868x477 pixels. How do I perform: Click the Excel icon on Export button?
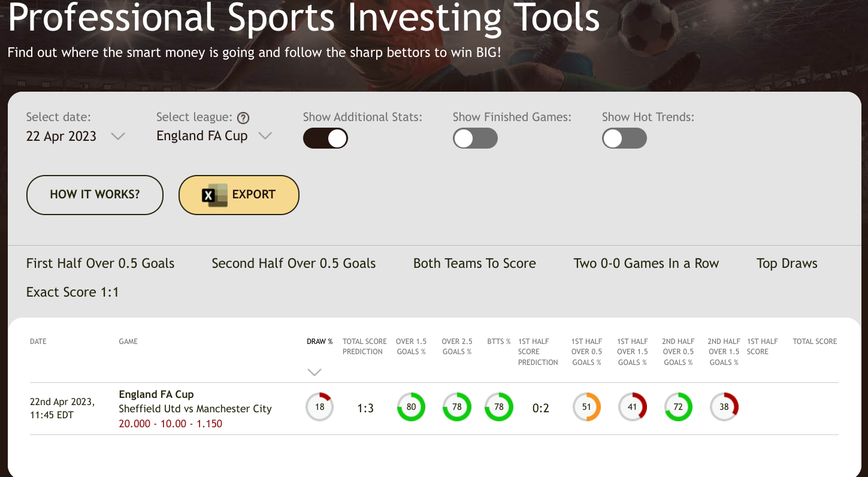click(214, 195)
